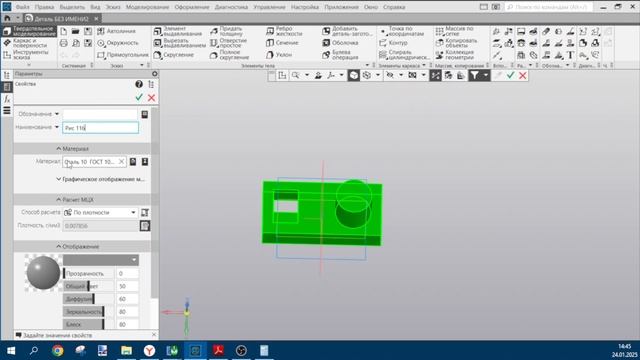
Task: Cancel properties with red X in panel
Action: click(151, 98)
